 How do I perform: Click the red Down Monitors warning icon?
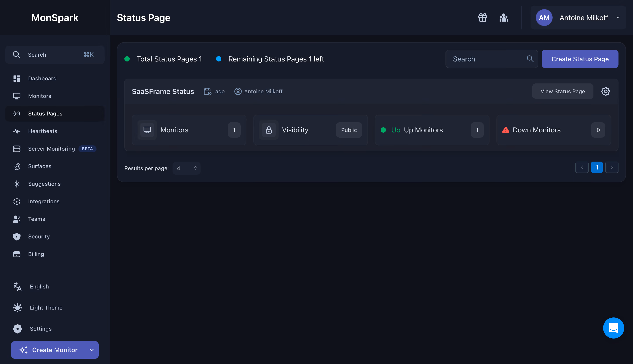(505, 130)
